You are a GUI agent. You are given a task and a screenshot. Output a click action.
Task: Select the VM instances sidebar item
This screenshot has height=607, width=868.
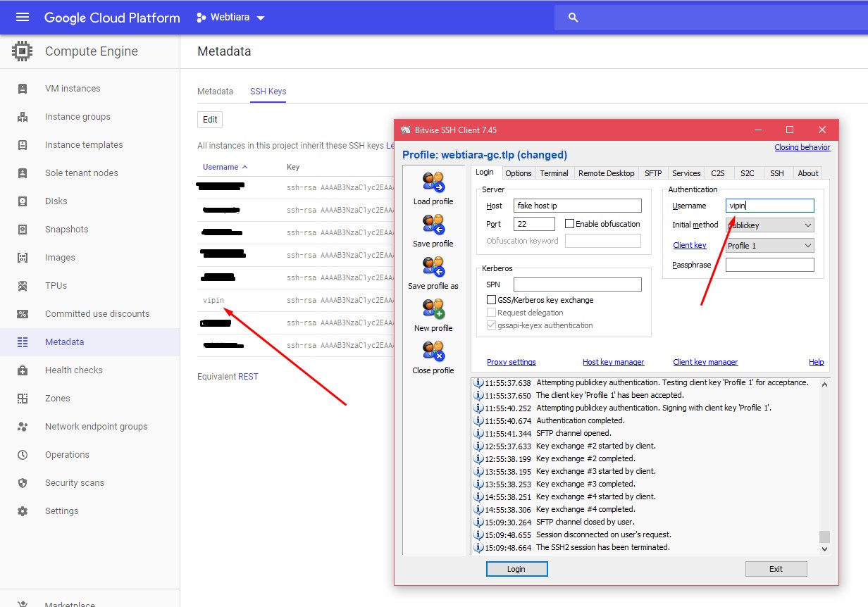[90, 89]
